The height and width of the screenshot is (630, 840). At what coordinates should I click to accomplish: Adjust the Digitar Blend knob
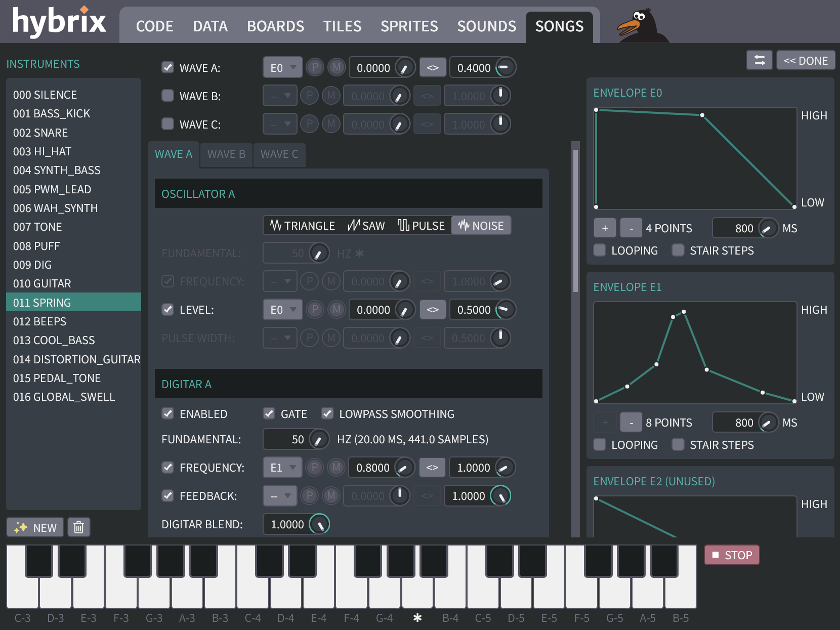tap(319, 524)
